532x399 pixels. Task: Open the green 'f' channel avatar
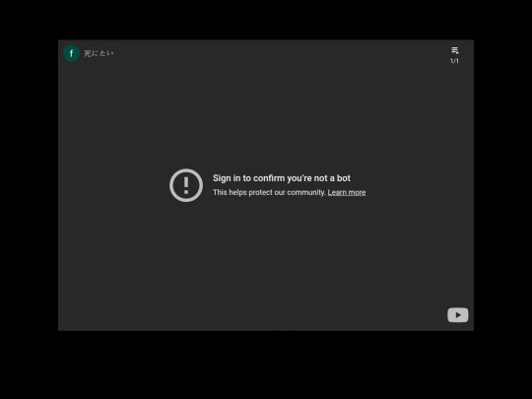click(x=71, y=53)
